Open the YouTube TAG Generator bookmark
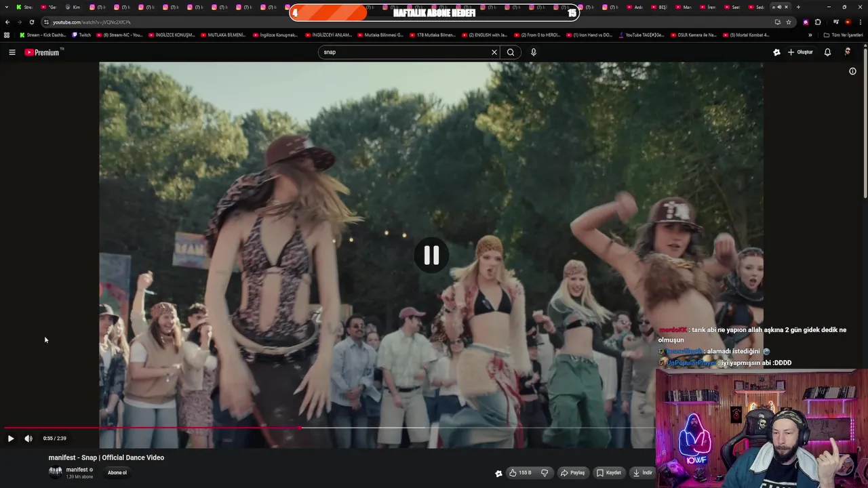This screenshot has height=488, width=868. [641, 35]
